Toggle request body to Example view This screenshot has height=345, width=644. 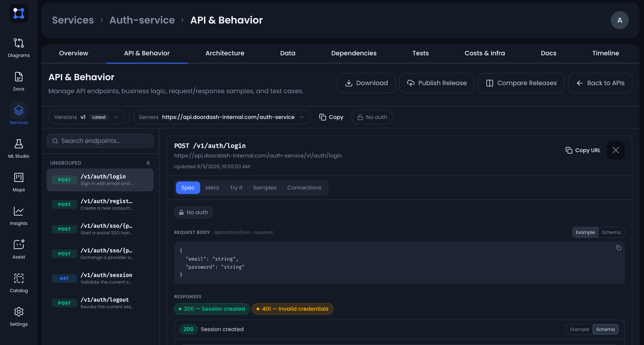click(x=585, y=232)
